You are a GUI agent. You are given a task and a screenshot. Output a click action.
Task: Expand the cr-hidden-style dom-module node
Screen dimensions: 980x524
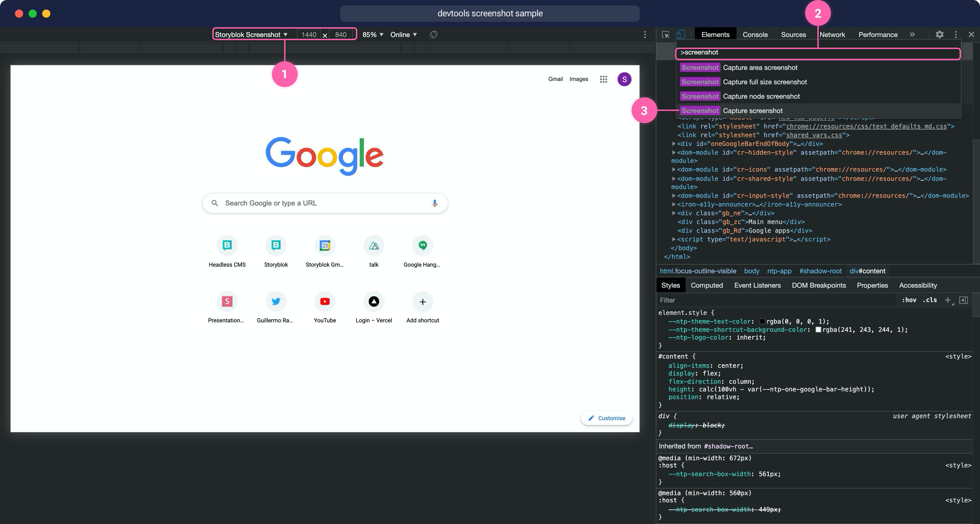click(x=673, y=152)
